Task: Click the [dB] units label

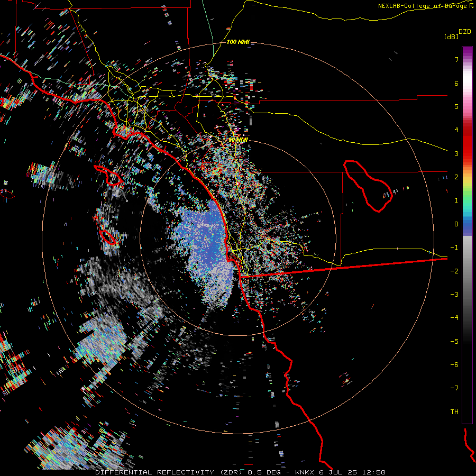Action: [x=451, y=37]
